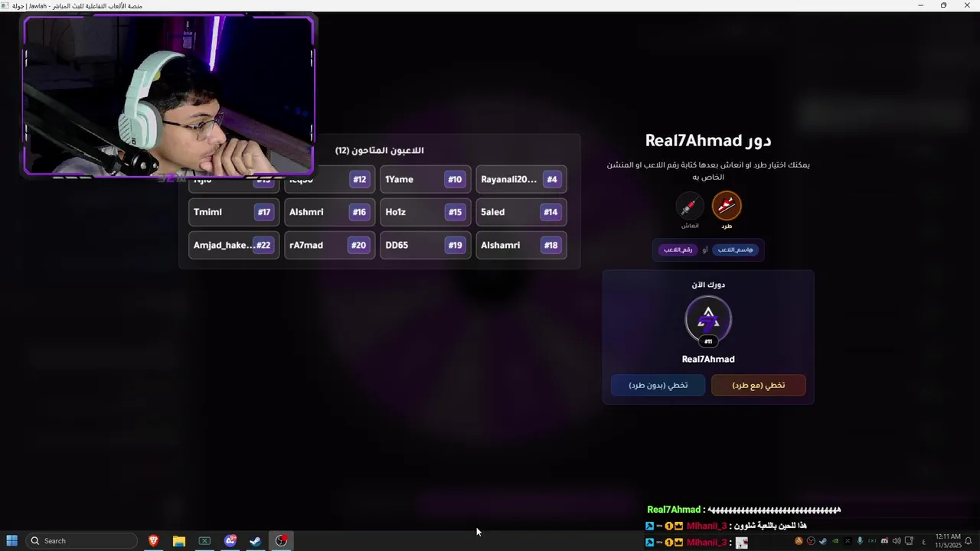Click the تخطي (بدون طرد) button
The image size is (980, 551).
pos(658,385)
